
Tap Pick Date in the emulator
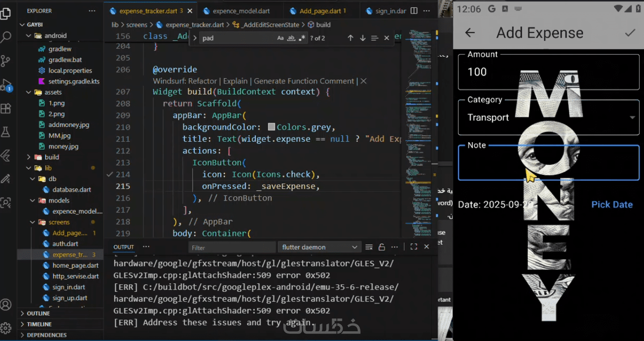[x=612, y=204]
